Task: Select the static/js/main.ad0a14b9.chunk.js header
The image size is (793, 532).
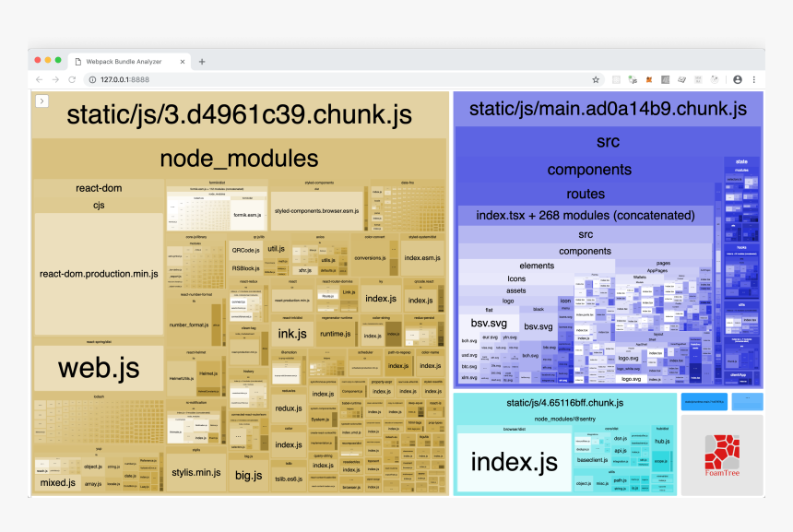Action: [x=607, y=109]
